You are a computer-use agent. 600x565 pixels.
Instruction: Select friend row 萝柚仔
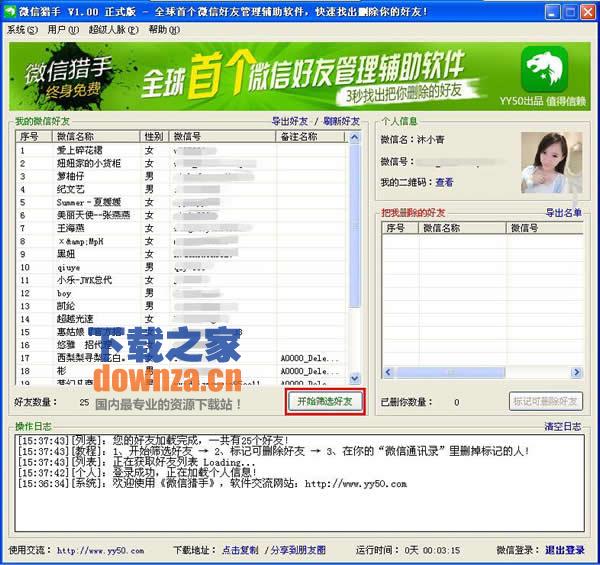click(x=181, y=176)
